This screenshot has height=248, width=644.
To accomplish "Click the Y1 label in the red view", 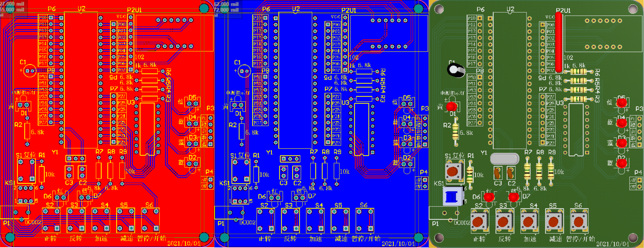I will [55, 152].
